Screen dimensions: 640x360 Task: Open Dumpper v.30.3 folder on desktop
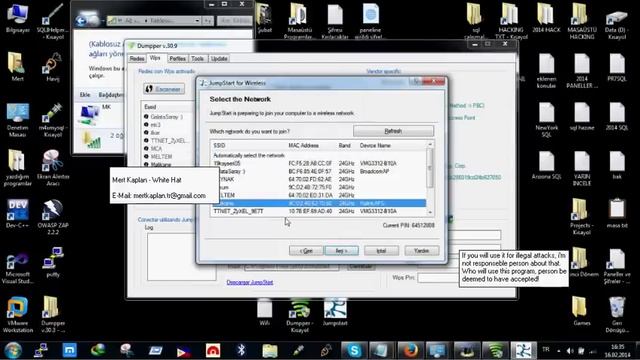pos(53,315)
